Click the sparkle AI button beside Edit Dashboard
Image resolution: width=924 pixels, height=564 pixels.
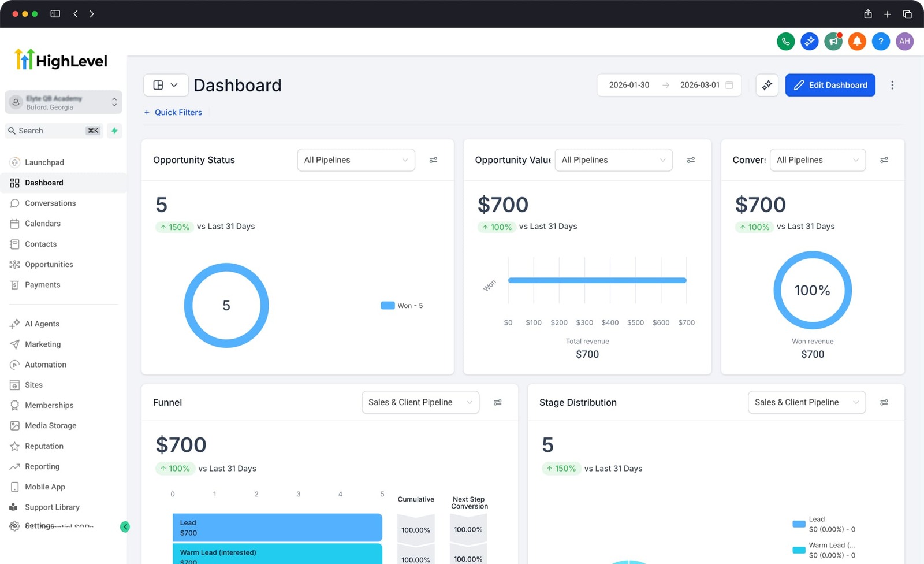pyautogui.click(x=767, y=85)
